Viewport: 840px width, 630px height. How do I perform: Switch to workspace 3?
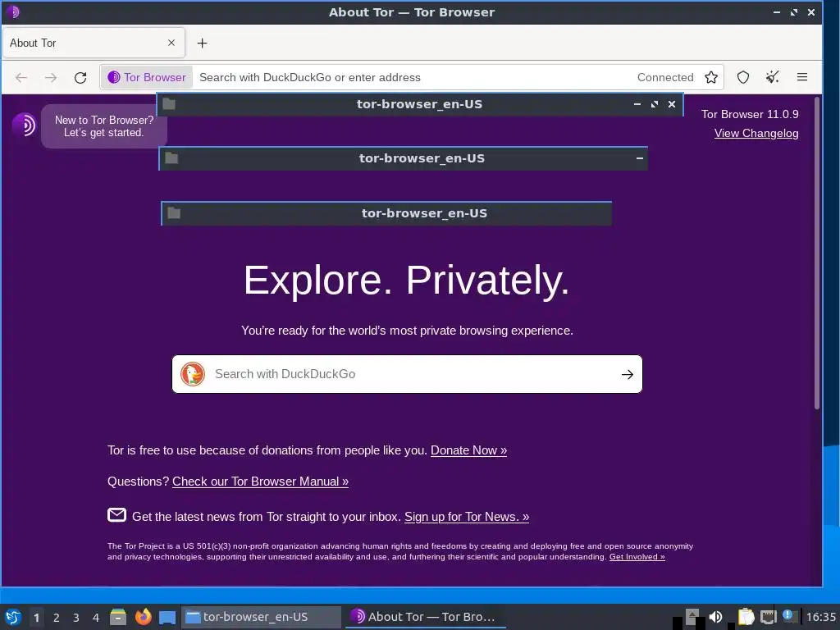click(x=76, y=618)
